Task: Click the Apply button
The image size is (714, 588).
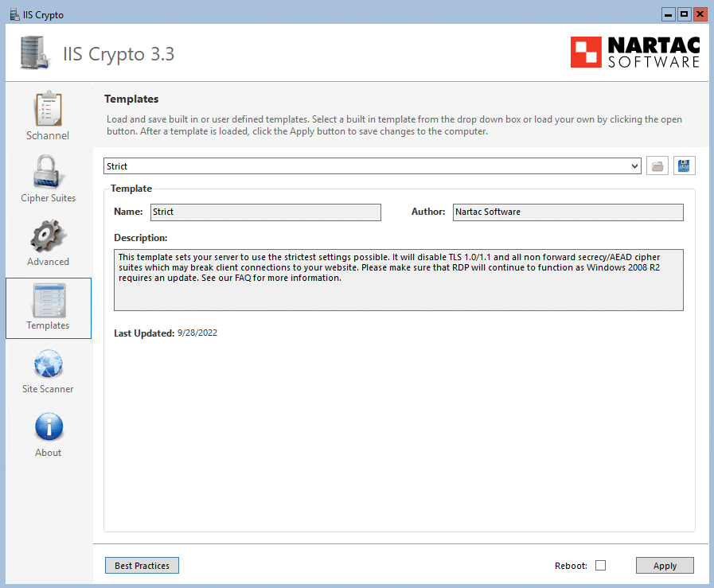Action: [665, 565]
